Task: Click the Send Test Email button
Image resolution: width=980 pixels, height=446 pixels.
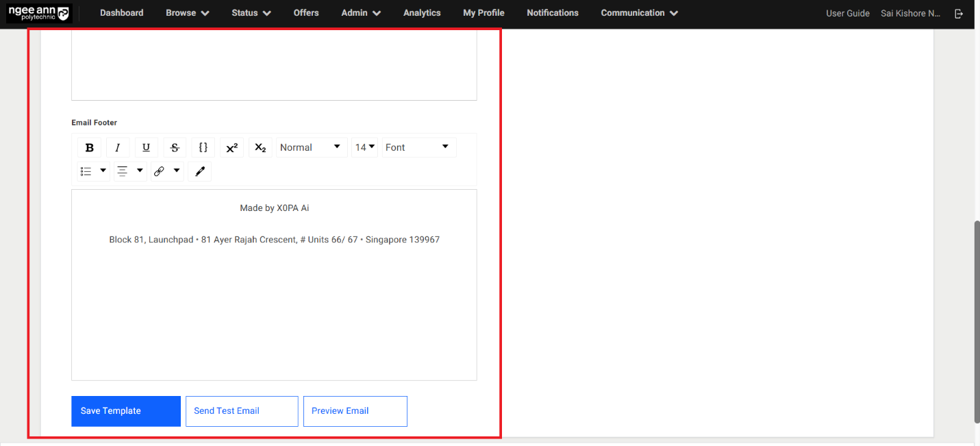Action: click(242, 411)
